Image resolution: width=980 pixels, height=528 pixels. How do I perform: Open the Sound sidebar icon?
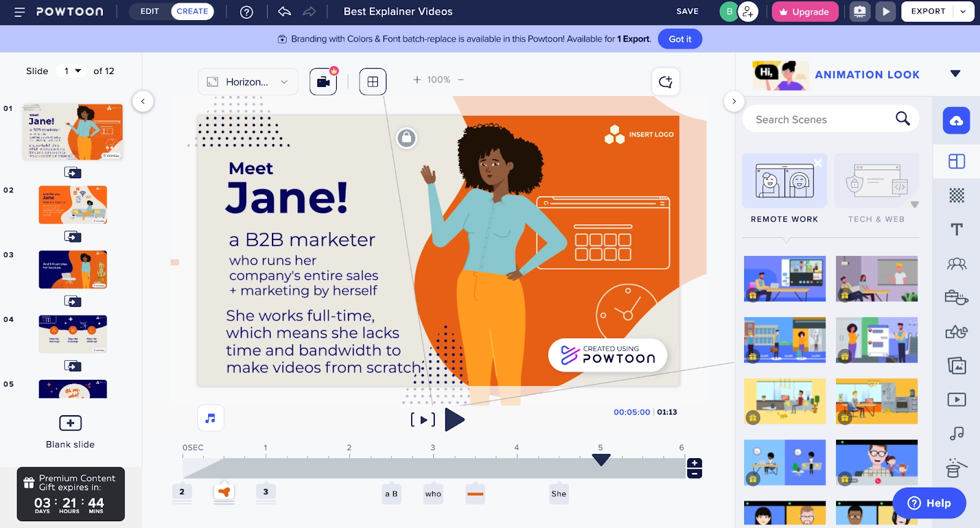point(957,434)
